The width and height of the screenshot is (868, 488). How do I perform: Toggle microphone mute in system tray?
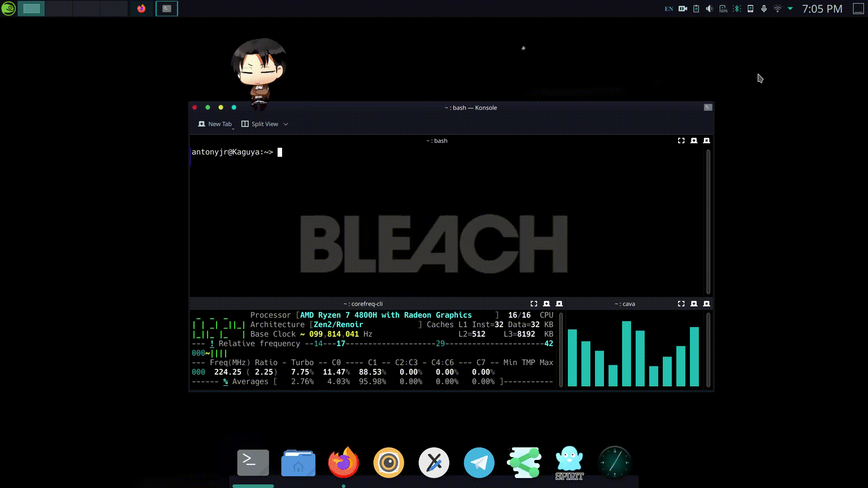764,9
